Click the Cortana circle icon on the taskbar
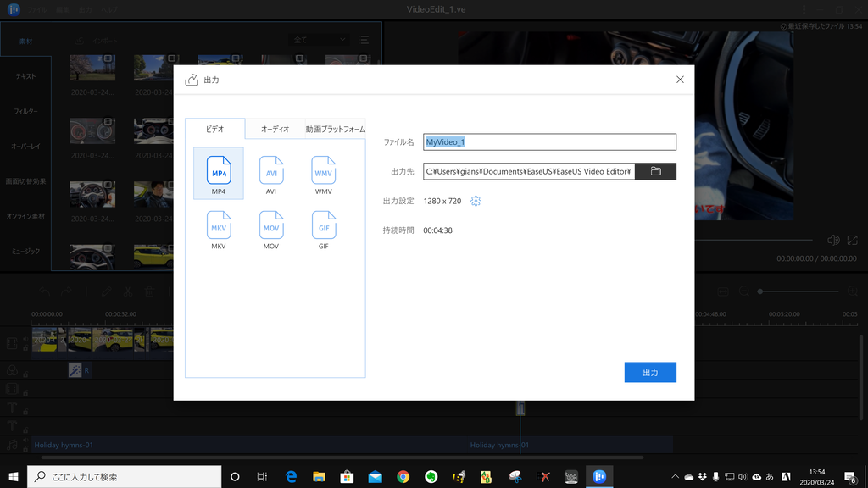The height and width of the screenshot is (488, 868). pos(235,476)
